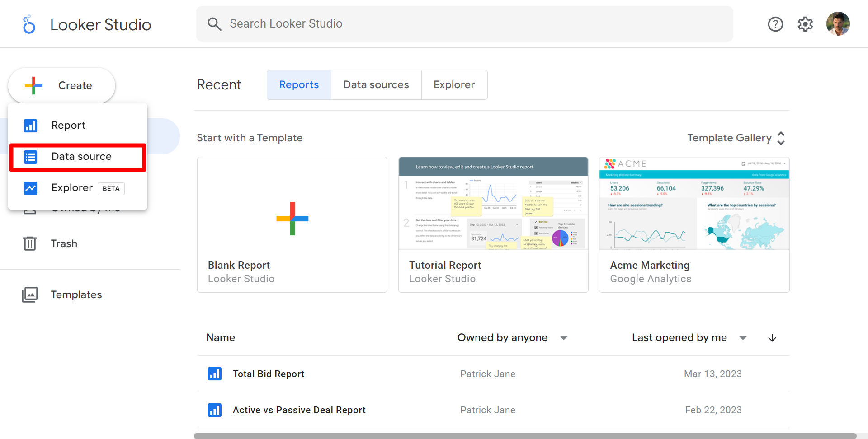This screenshot has width=868, height=439.
Task: Open the Last opened by me dropdown
Action: (x=689, y=338)
